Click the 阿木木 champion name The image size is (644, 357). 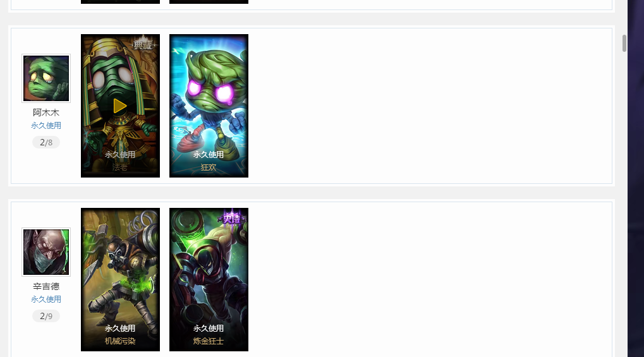(46, 112)
